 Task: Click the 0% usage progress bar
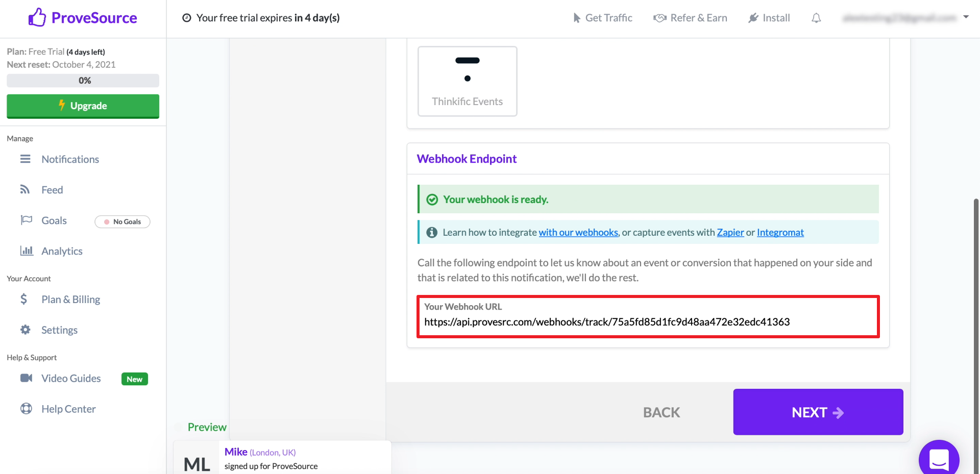coord(83,81)
